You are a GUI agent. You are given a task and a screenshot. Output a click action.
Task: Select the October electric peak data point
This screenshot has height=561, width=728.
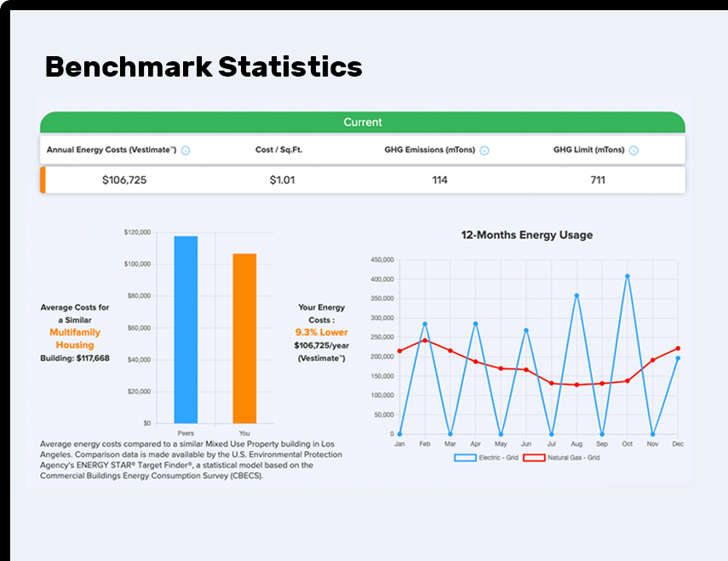[x=628, y=276]
